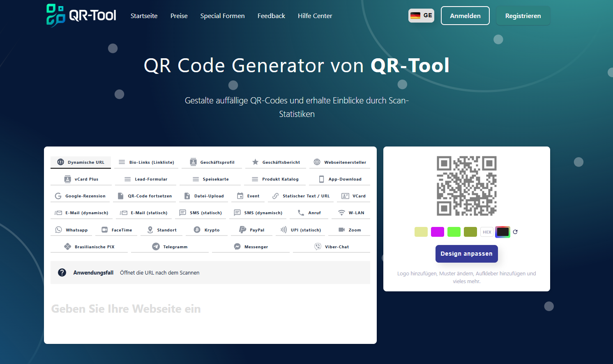Refresh the QR code colors
This screenshot has height=364, width=613.
coord(515,232)
